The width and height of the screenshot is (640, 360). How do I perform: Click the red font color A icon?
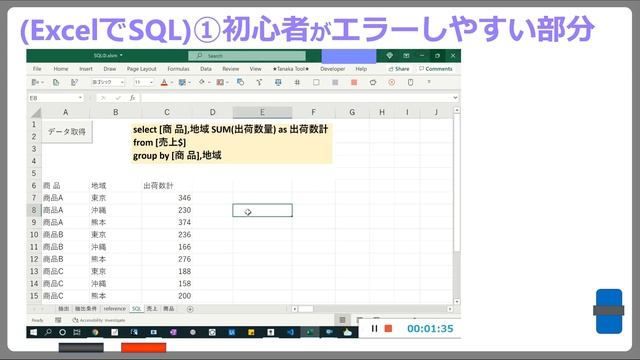pyautogui.click(x=164, y=82)
